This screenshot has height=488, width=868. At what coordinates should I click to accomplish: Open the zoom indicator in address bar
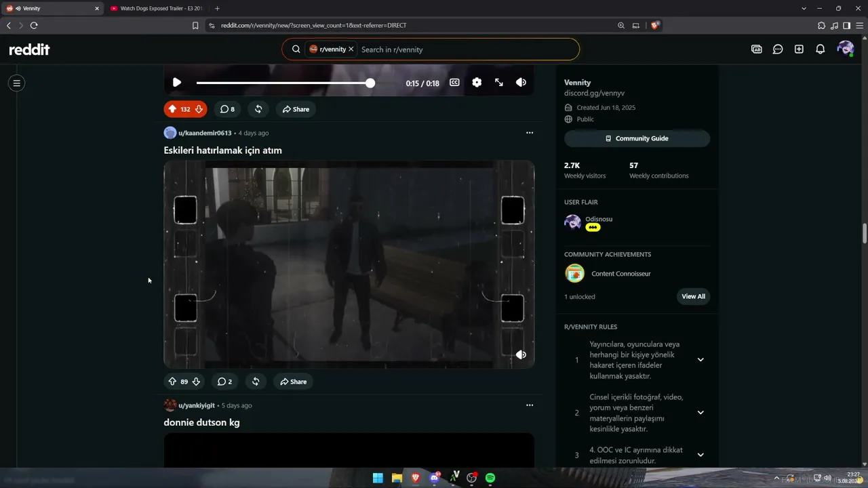click(620, 25)
